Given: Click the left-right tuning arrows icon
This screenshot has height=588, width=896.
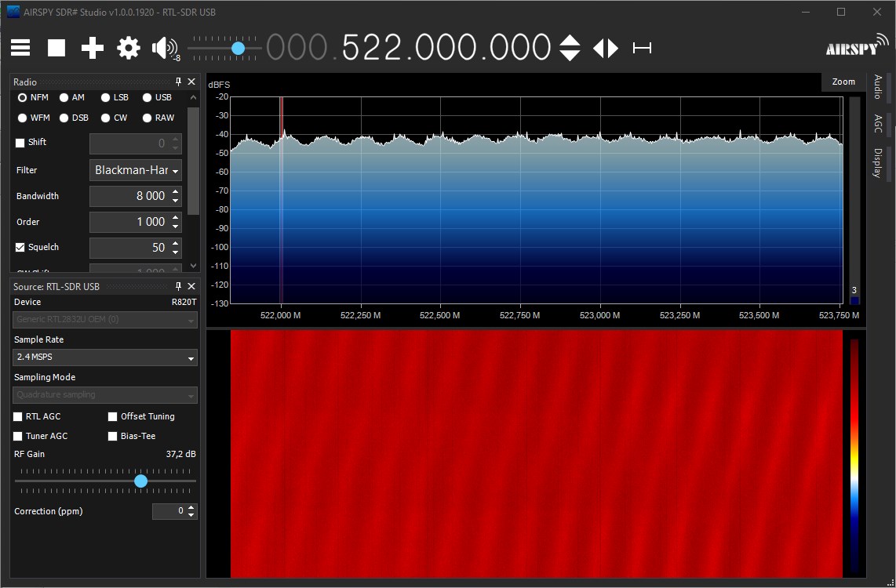Looking at the screenshot, I should 605,48.
